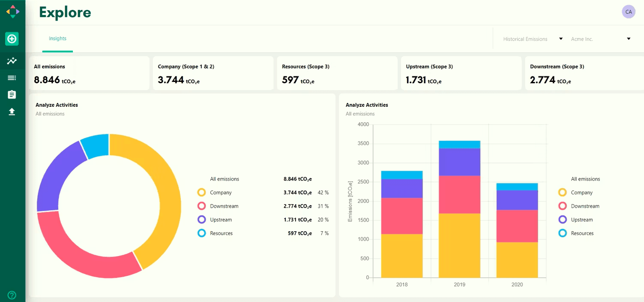Toggle Company series in donut chart legend
This screenshot has width=644, height=302.
pyautogui.click(x=202, y=193)
